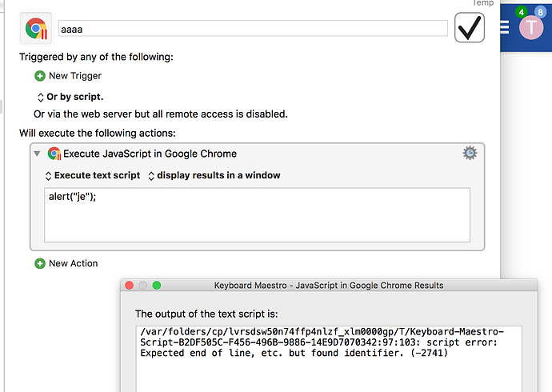Edit the macro name field containing "aaaa"

[253, 29]
